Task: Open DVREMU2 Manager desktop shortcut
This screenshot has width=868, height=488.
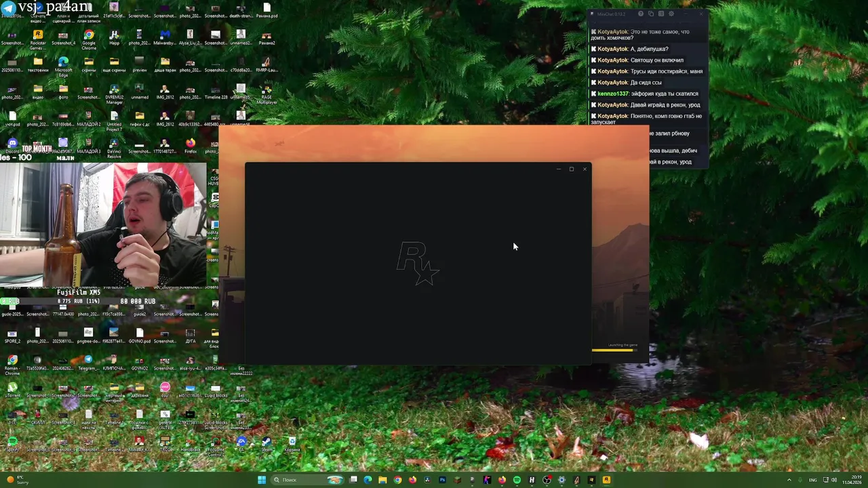Action: [x=114, y=94]
